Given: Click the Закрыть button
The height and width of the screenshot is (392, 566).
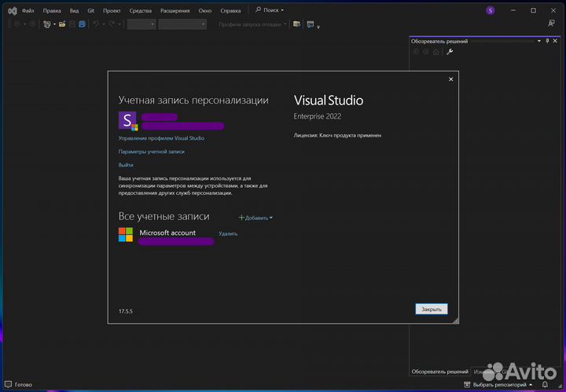Looking at the screenshot, I should coord(432,309).
